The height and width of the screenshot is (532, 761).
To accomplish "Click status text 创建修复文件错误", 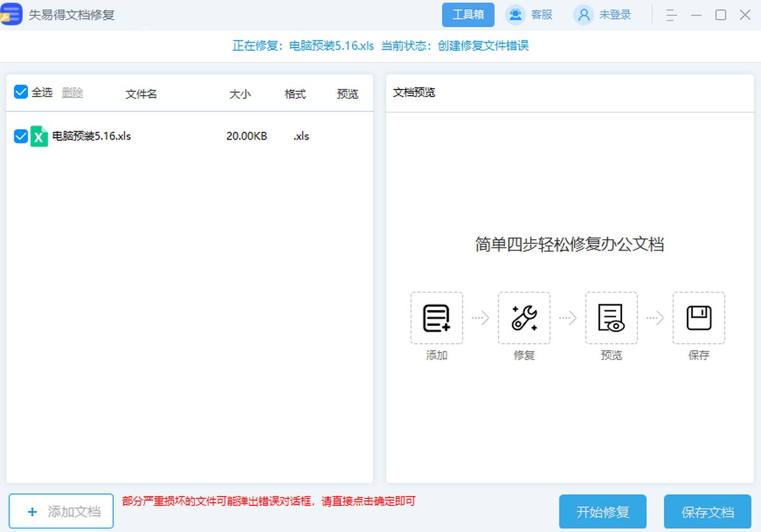I will click(x=483, y=46).
